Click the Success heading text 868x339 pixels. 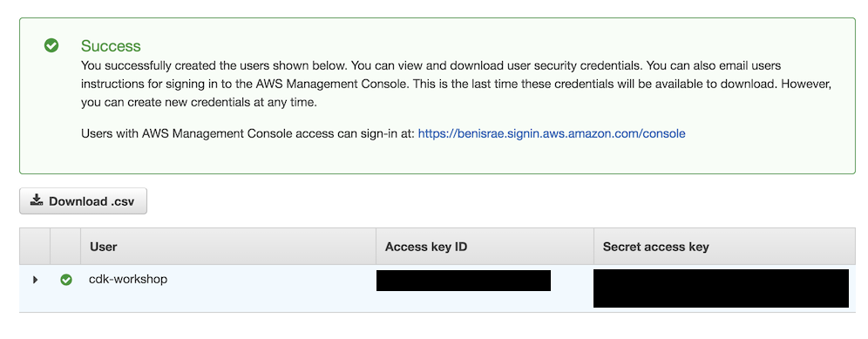111,46
